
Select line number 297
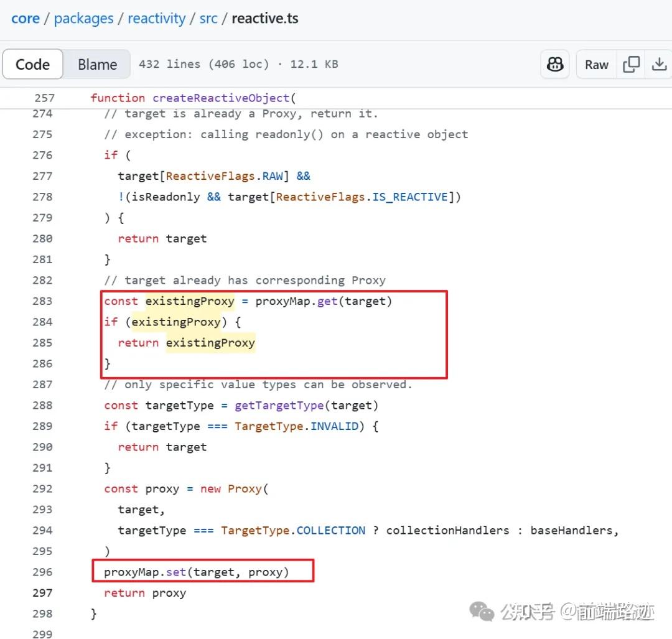(42, 593)
